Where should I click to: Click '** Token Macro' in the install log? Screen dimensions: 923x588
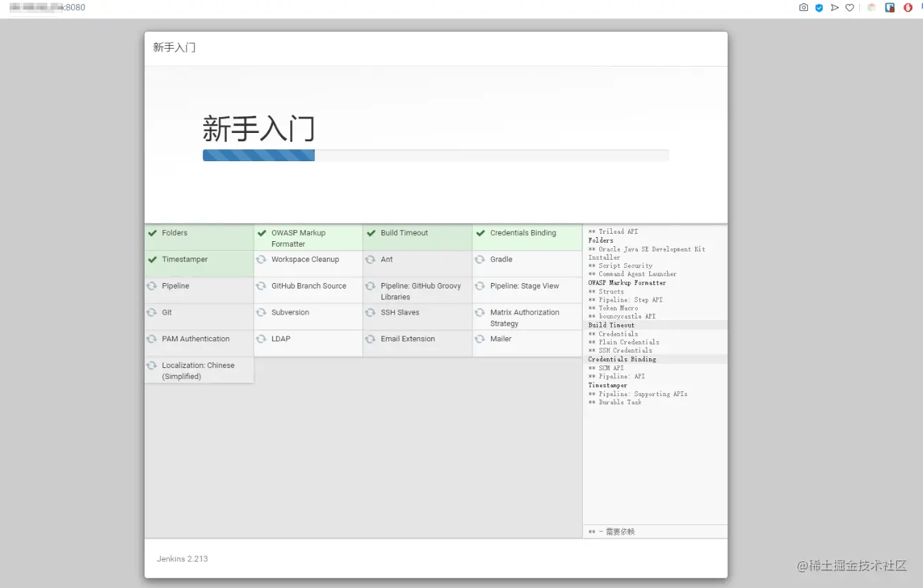coord(613,308)
